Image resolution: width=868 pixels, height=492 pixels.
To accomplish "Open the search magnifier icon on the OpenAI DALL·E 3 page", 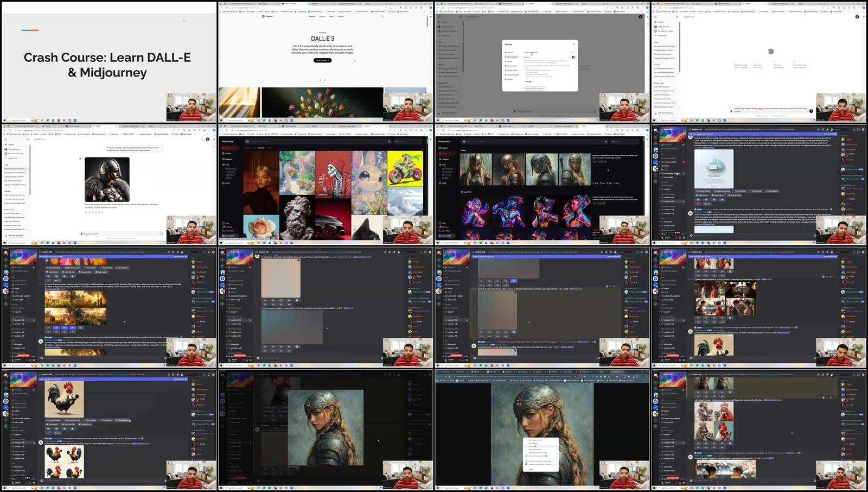I will point(382,16).
